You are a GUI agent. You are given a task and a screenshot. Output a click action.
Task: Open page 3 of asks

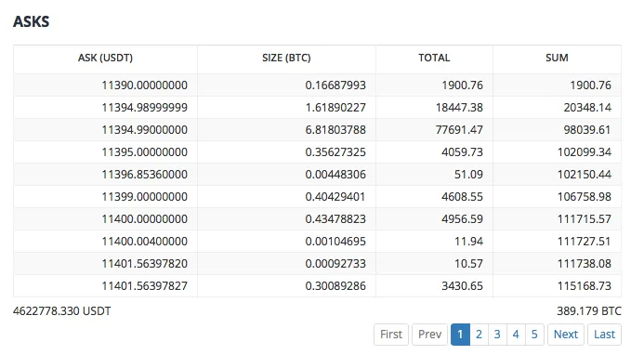point(497,335)
